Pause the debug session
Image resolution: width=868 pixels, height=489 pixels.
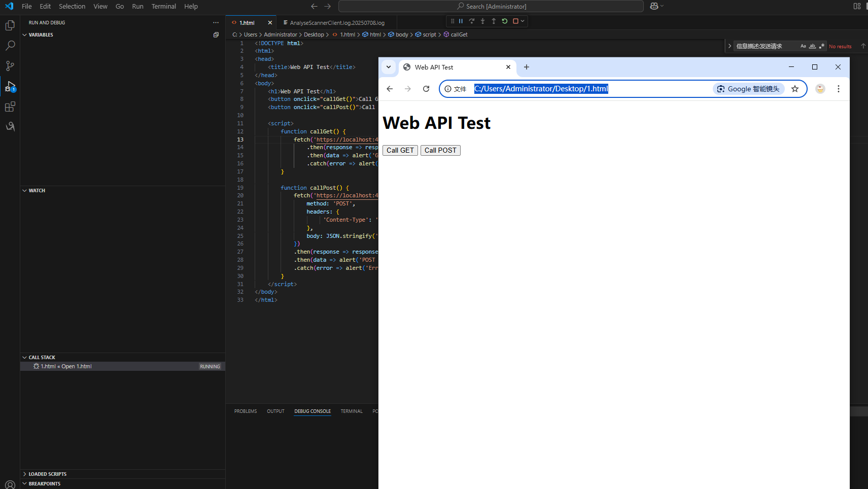point(461,21)
